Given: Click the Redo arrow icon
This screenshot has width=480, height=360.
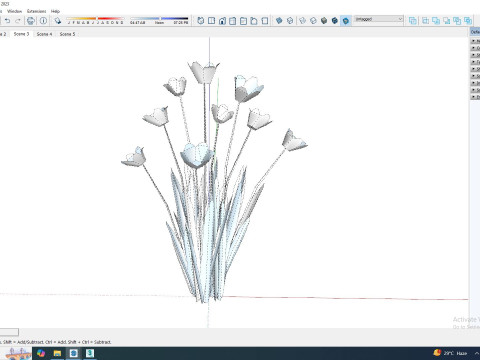Looking at the screenshot, I should pos(18,21).
